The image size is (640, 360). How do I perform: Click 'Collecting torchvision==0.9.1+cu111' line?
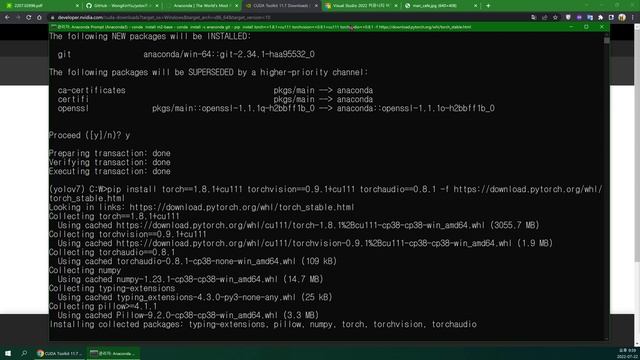128,234
